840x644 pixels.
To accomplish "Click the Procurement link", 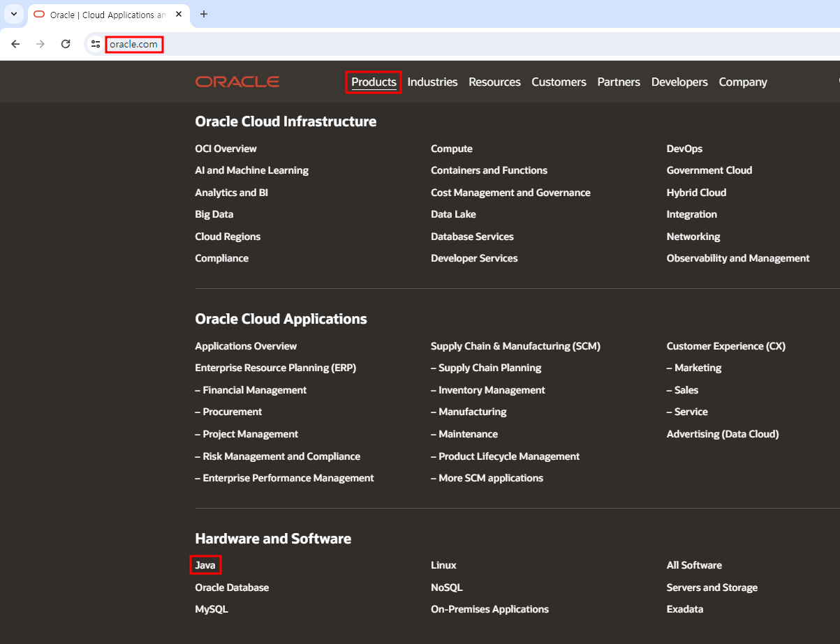I will pyautogui.click(x=228, y=412).
